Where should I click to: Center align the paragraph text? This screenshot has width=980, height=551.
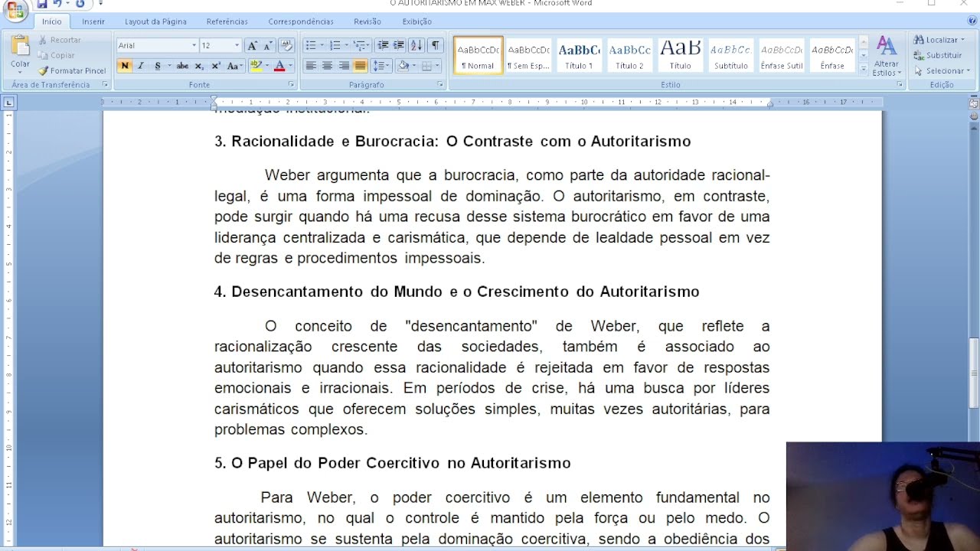(x=327, y=66)
